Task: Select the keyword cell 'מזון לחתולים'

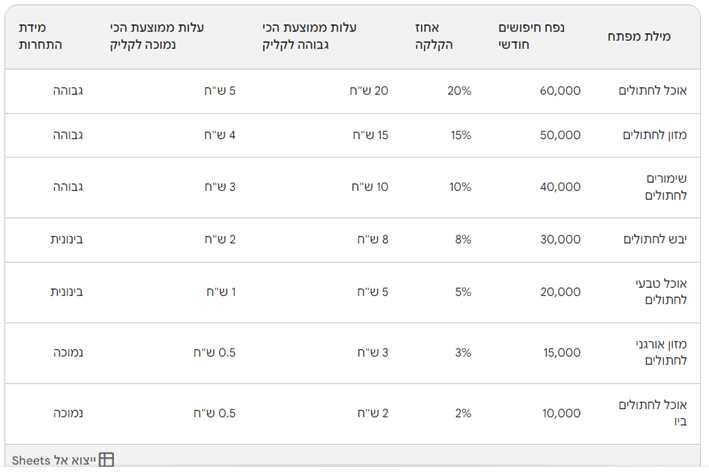Action: pyautogui.click(x=655, y=135)
